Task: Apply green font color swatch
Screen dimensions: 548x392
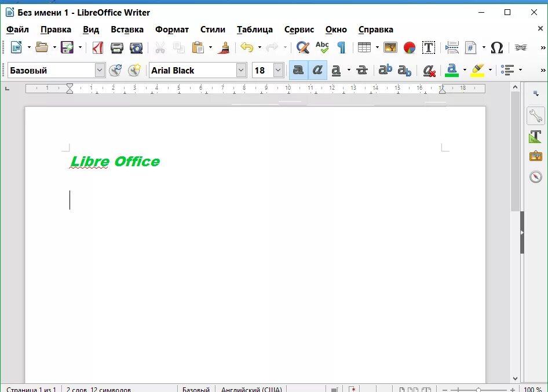Action: tap(451, 70)
